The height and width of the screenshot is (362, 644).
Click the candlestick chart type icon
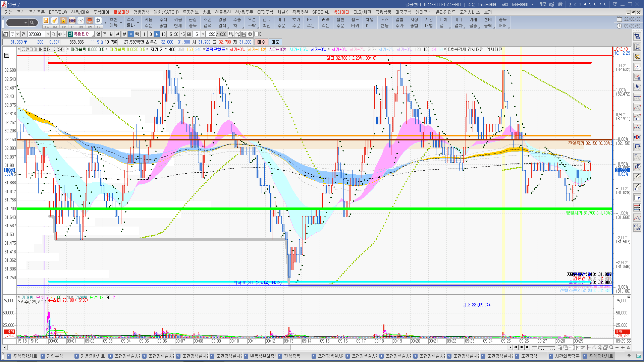click(x=637, y=137)
